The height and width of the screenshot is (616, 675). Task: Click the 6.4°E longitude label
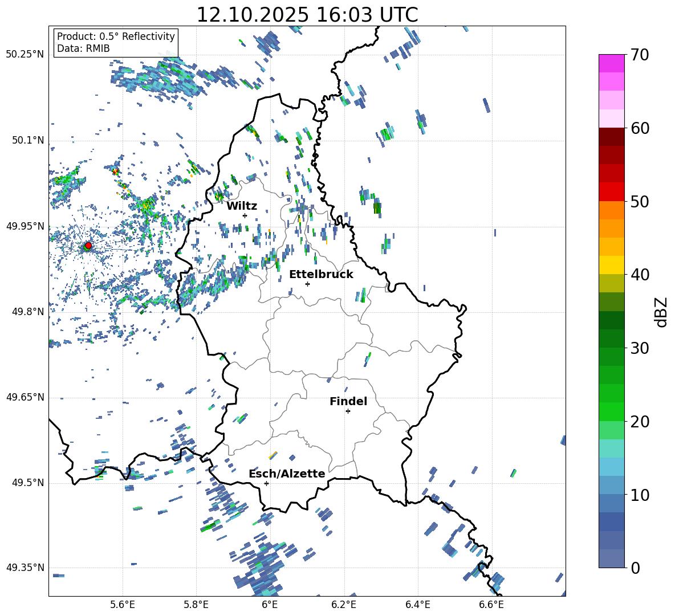(417, 605)
